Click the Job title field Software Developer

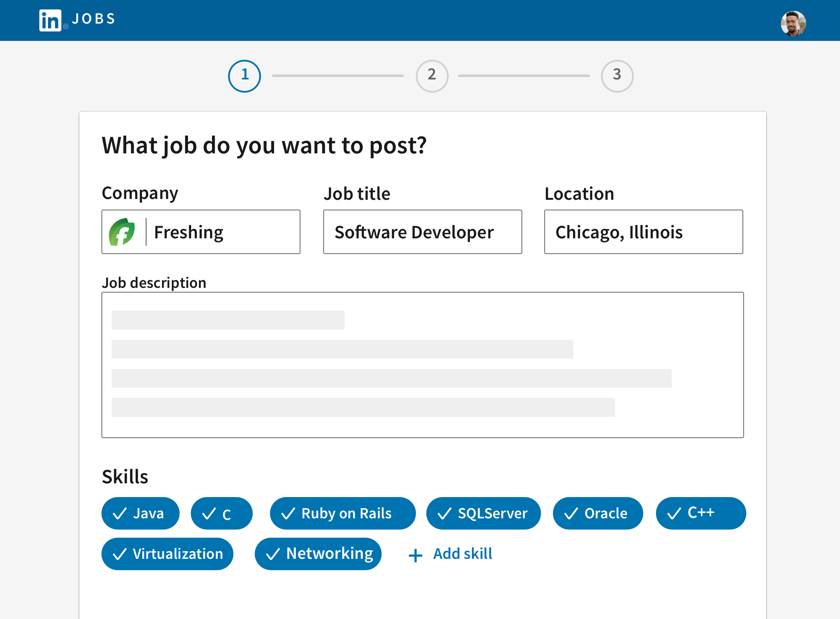point(422,232)
